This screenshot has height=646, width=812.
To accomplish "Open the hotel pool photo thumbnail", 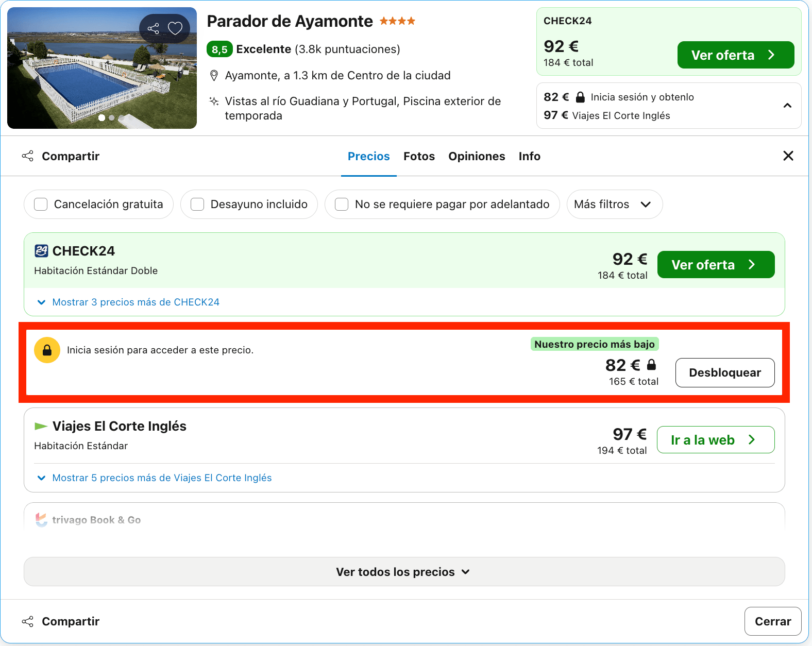I will click(x=102, y=68).
